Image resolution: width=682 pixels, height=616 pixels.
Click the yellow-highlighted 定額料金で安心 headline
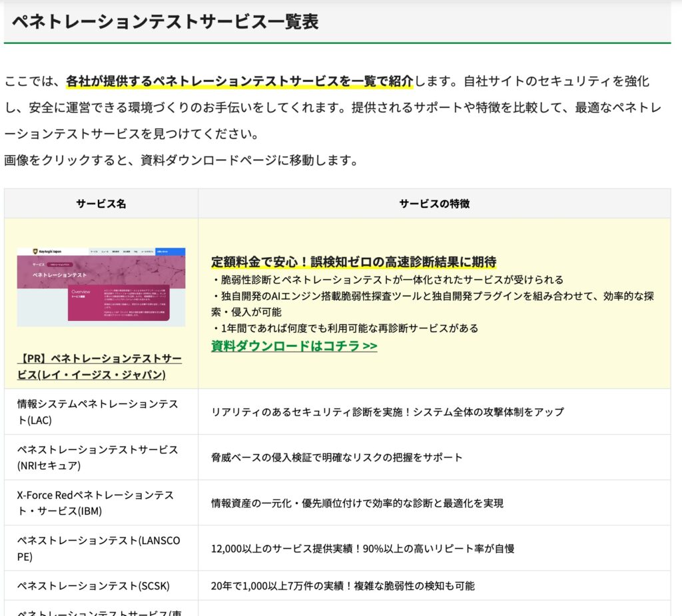coord(353,261)
